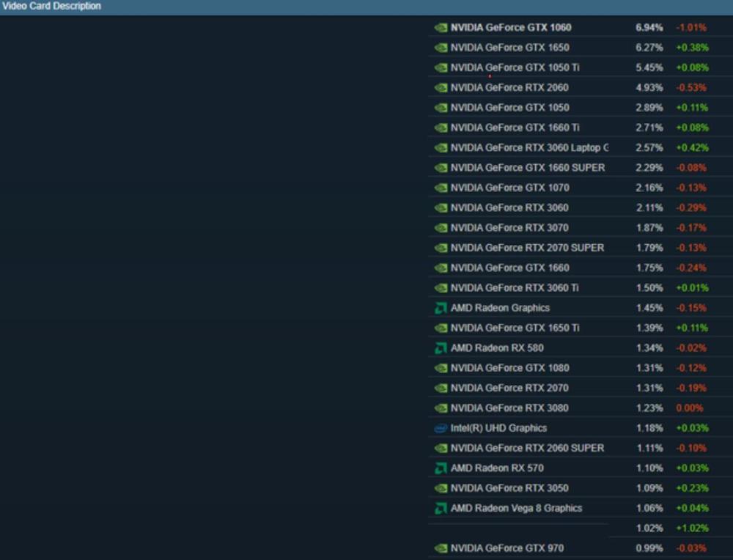Click the AMD logo beside Radeon Graphics
733x560 pixels.
pyautogui.click(x=441, y=308)
